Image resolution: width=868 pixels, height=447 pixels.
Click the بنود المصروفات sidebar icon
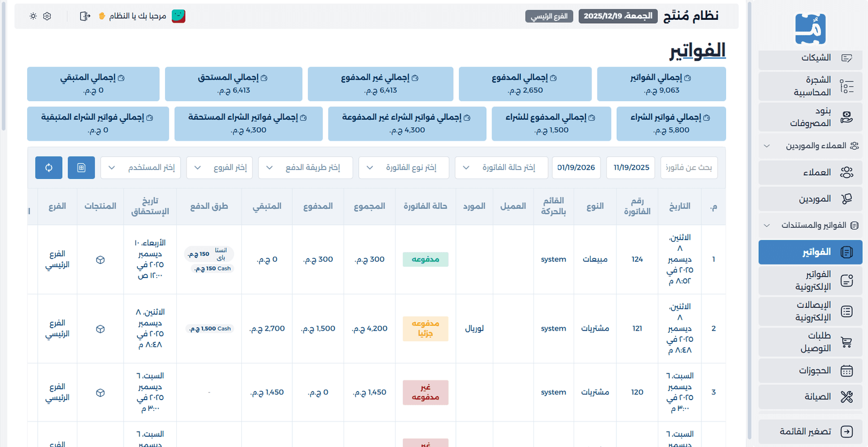[x=846, y=117]
